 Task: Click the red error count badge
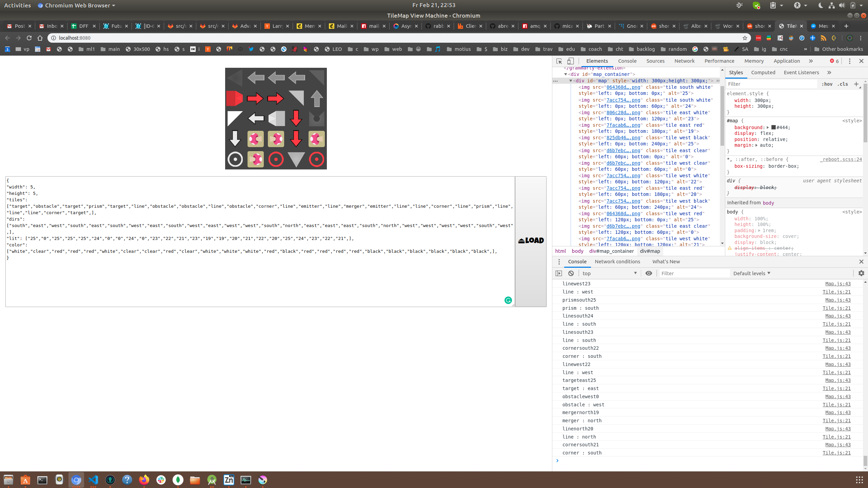[x=834, y=61]
